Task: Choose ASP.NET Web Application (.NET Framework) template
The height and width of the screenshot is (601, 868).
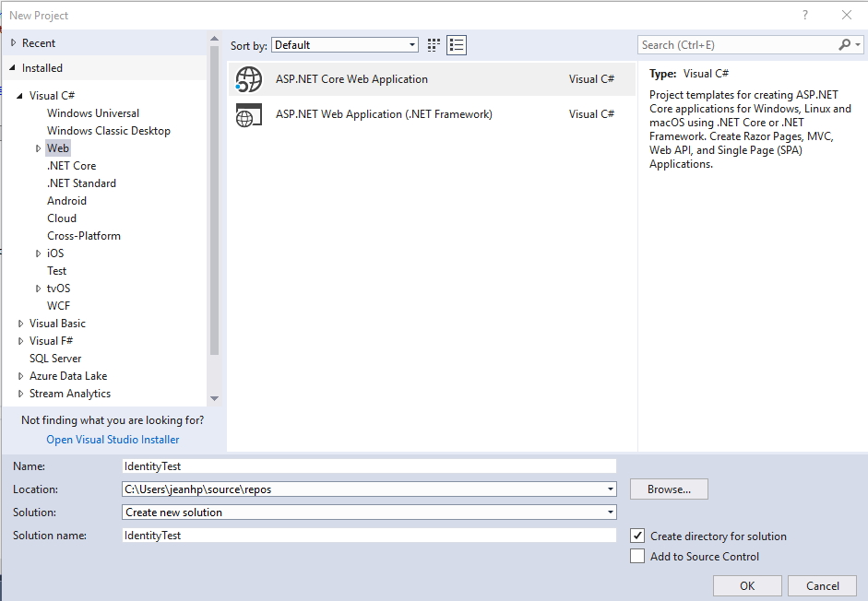Action: pos(432,114)
